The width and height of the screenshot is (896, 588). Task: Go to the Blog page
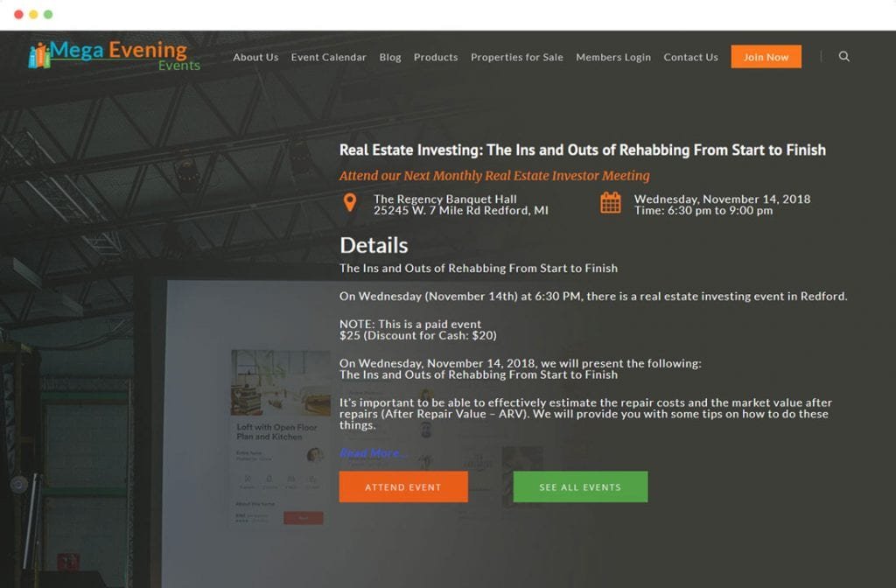[390, 58]
